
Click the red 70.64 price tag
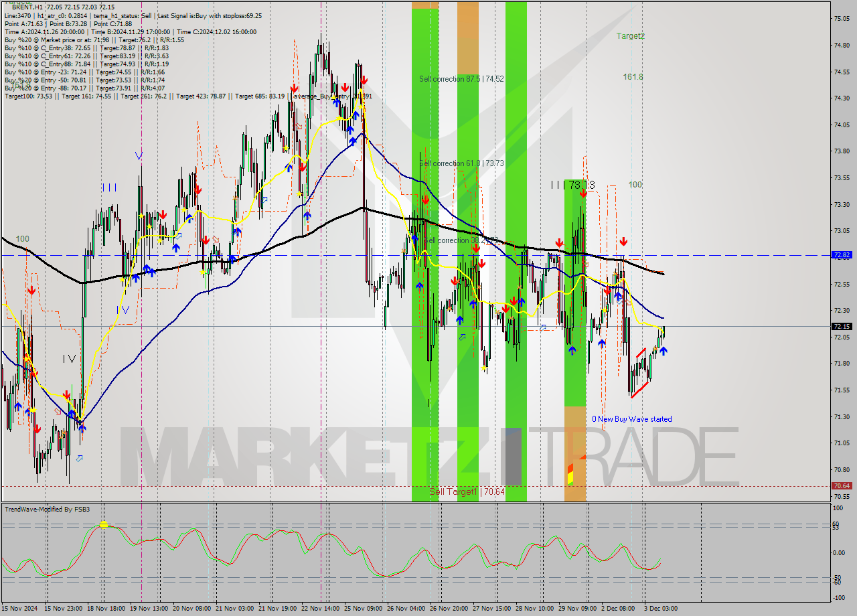(x=842, y=486)
